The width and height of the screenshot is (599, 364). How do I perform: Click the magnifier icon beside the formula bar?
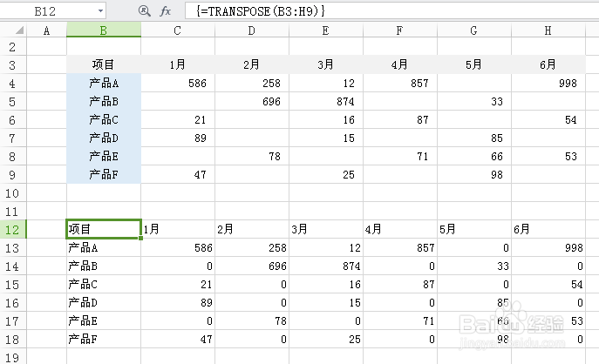(144, 10)
